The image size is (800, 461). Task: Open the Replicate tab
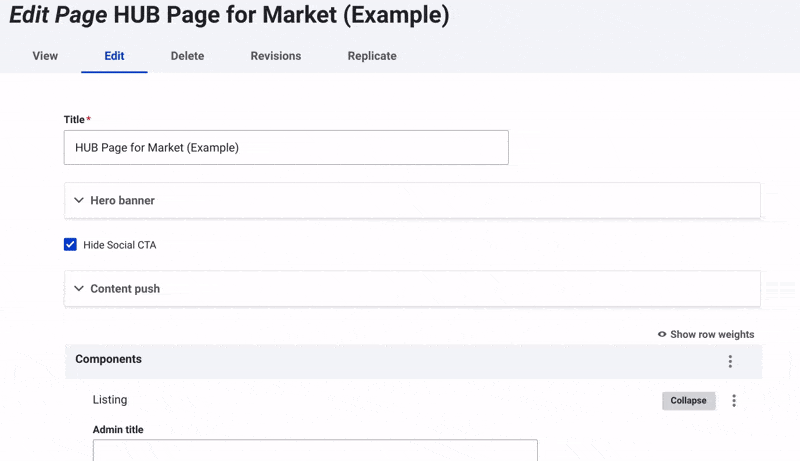coord(372,56)
